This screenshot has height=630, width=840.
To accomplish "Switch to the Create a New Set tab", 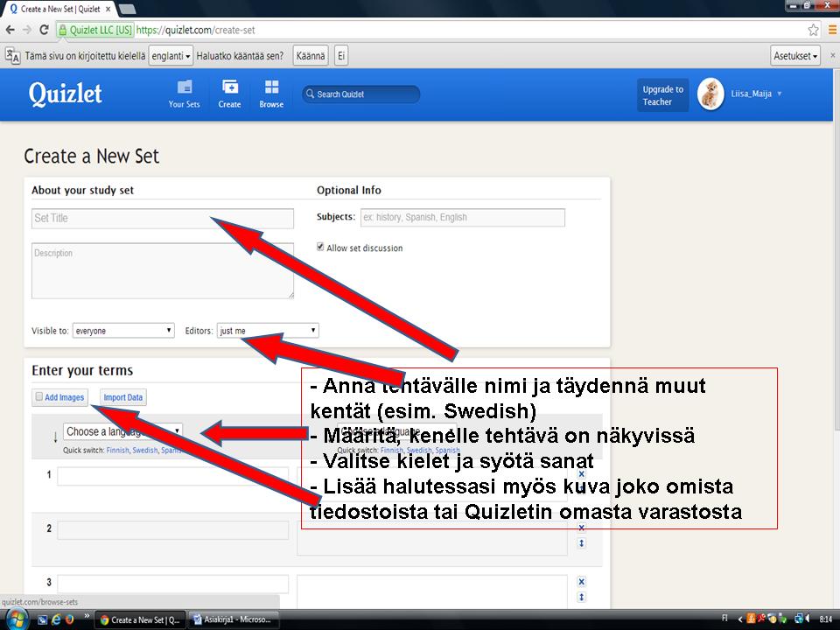I will 58,8.
